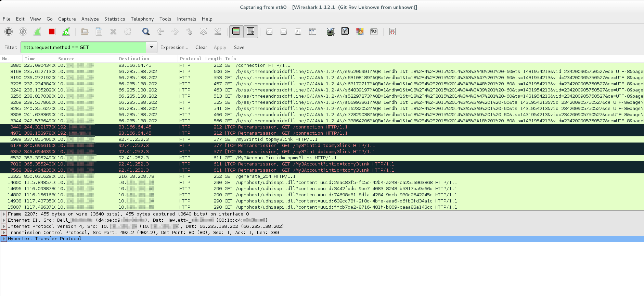The height and width of the screenshot is (296, 644).
Task: Zoom in using the toolbar plus icon
Action: click(269, 32)
